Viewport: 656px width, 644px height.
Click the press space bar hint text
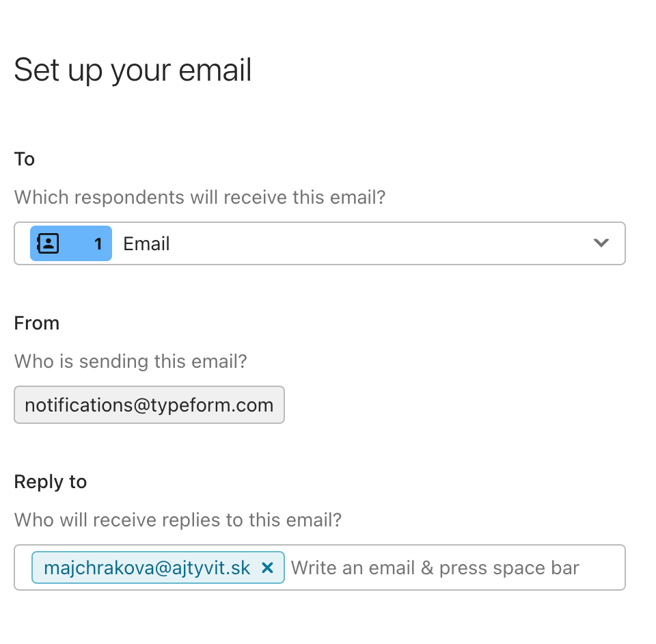(509, 568)
